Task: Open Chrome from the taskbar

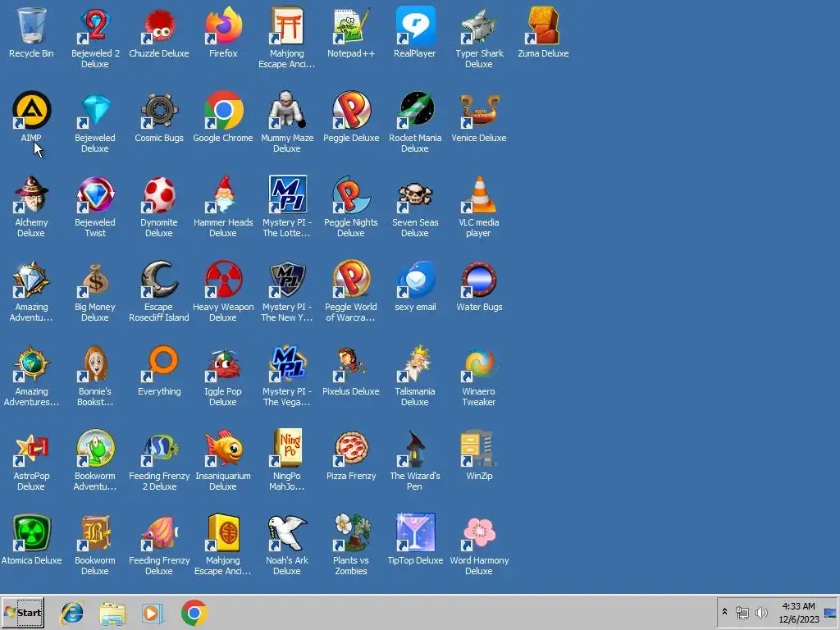Action: [194, 613]
